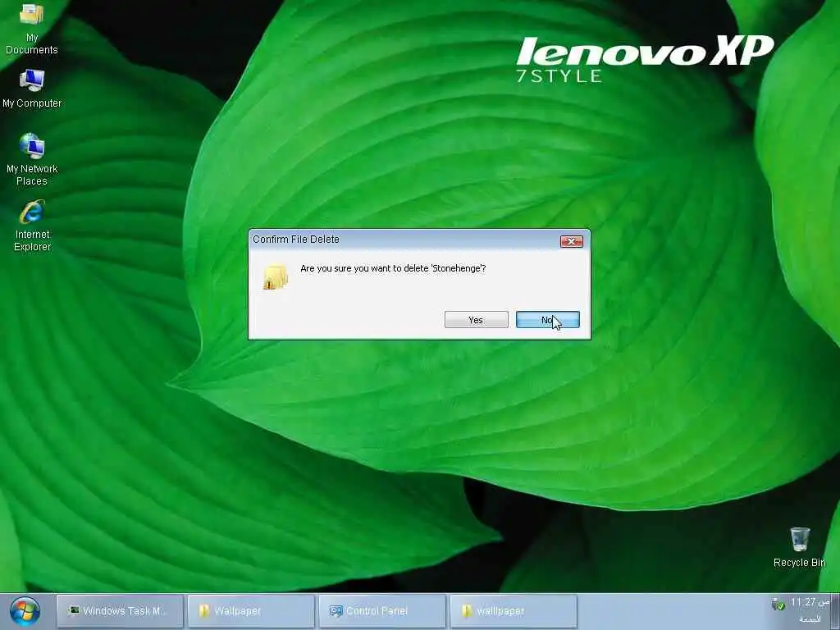This screenshot has height=630, width=840.
Task: Cancel deletion with No button
Action: pos(547,320)
